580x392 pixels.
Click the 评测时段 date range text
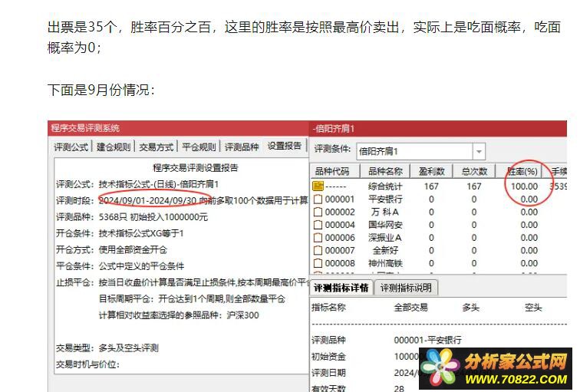point(147,200)
